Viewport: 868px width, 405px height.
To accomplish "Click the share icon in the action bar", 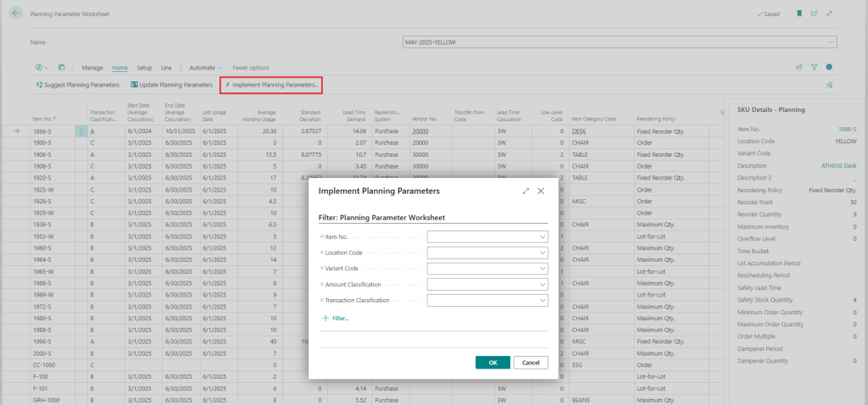I will (x=798, y=67).
